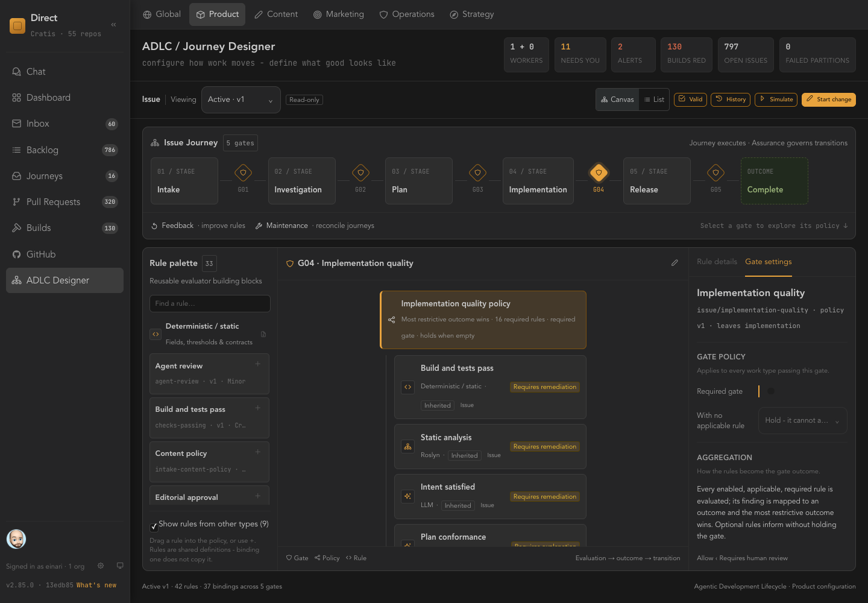Open the Marketing tab
Screen dimensions: 868x603
point(339,14)
